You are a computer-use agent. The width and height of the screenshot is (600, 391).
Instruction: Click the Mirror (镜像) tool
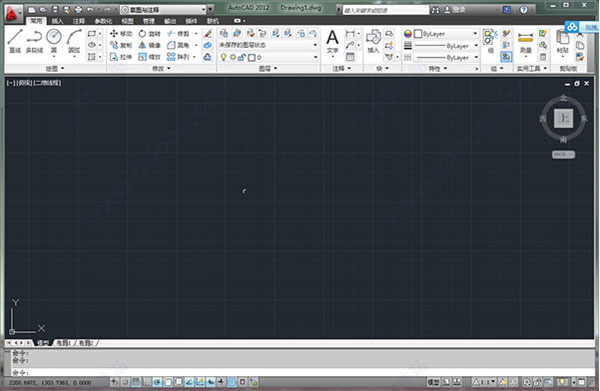[x=149, y=45]
